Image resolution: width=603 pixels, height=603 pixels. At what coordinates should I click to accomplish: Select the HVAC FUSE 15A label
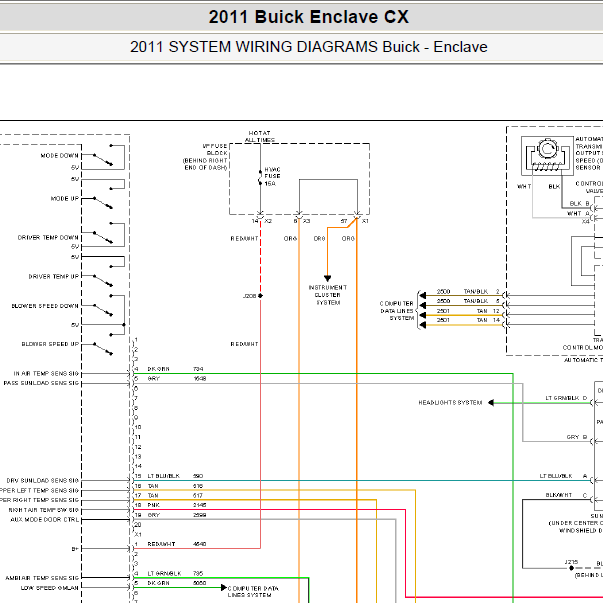coord(272,177)
